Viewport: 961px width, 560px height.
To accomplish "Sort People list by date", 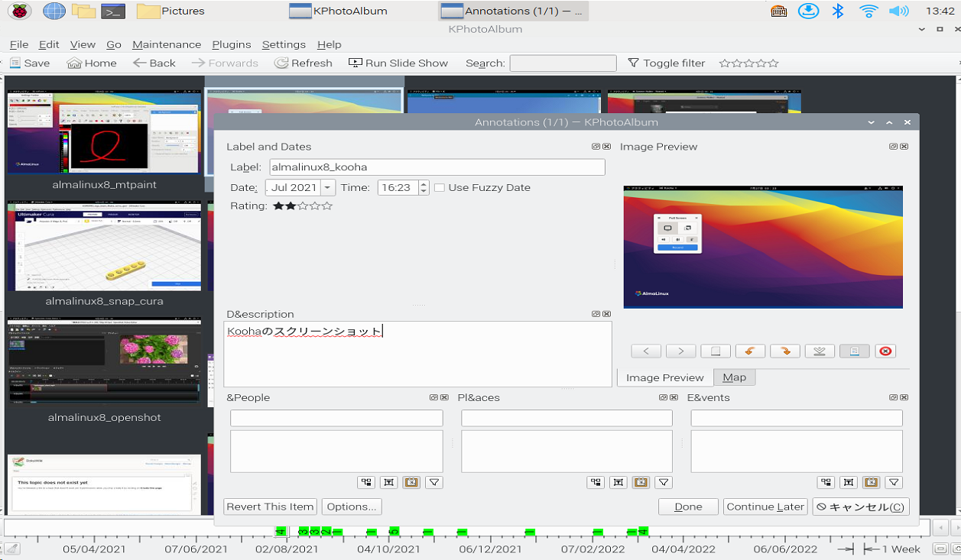I will [x=411, y=482].
